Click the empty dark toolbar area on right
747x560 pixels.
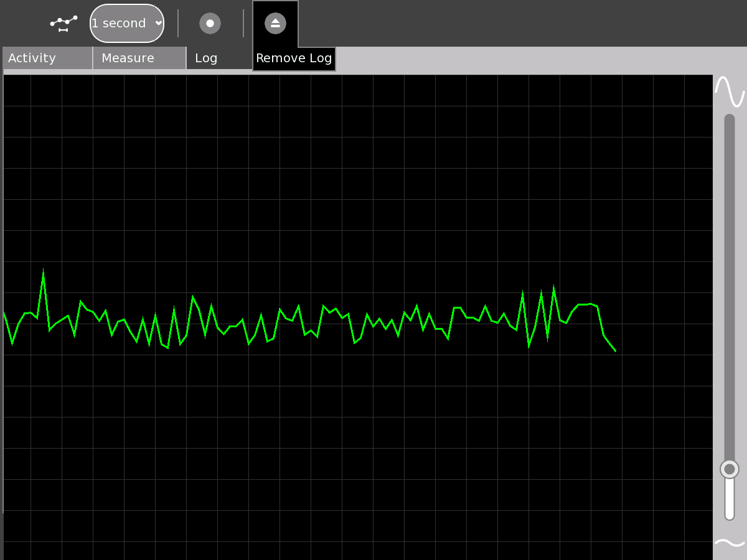pyautogui.click(x=523, y=23)
